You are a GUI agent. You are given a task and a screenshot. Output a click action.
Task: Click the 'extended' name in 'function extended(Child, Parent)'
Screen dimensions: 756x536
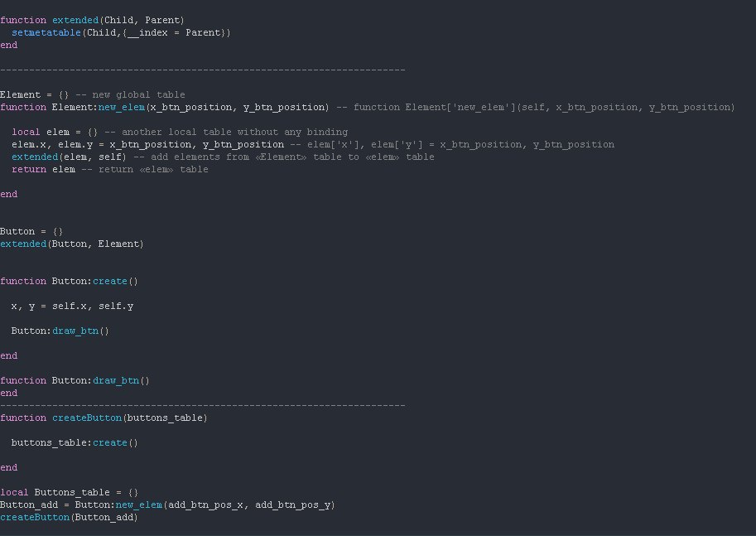click(75, 20)
